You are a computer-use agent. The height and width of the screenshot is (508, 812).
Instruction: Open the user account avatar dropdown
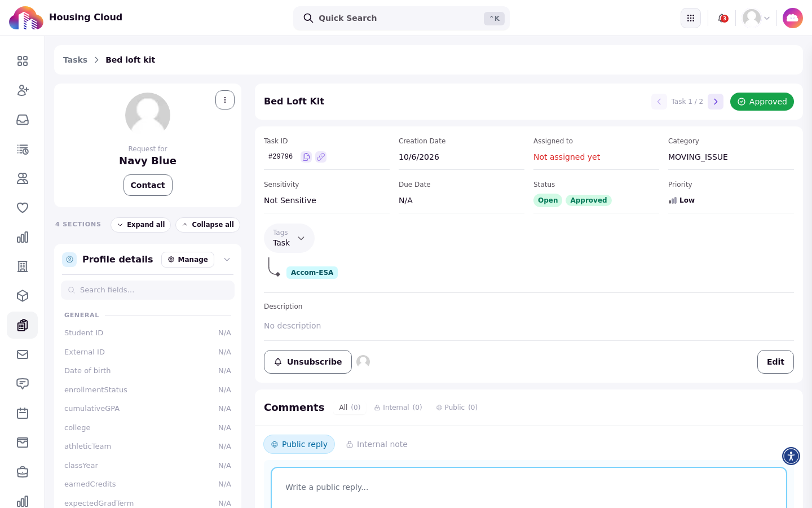click(756, 18)
